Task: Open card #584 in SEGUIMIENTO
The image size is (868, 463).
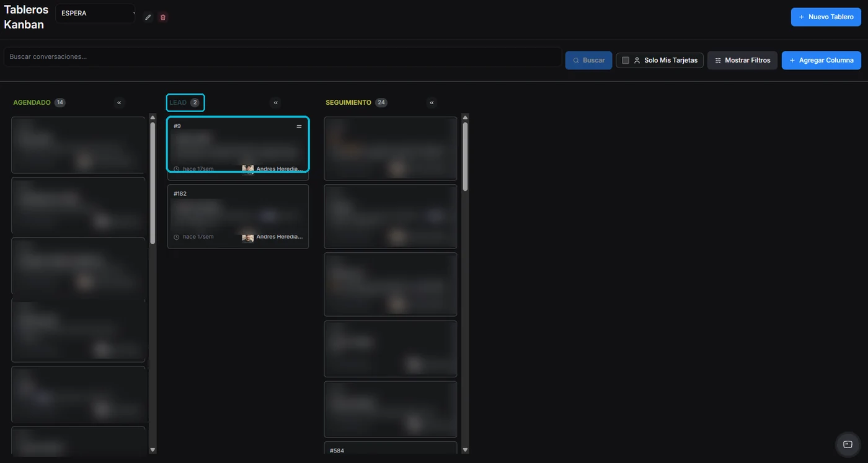Action: tap(391, 448)
